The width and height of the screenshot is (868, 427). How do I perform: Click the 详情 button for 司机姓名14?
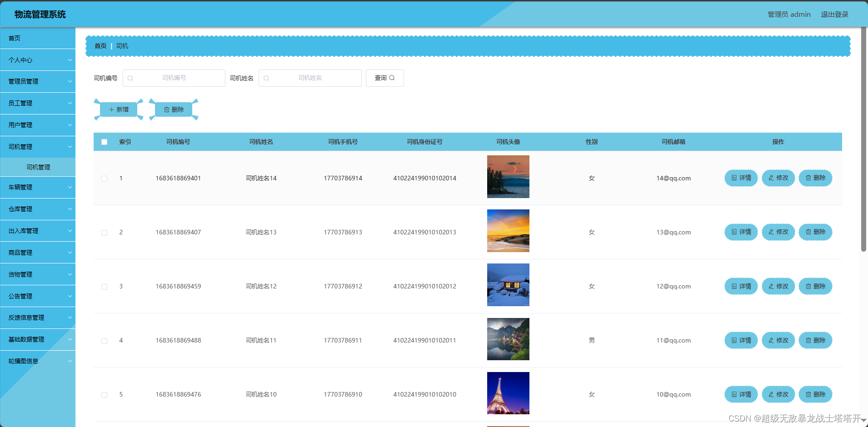pyautogui.click(x=741, y=178)
